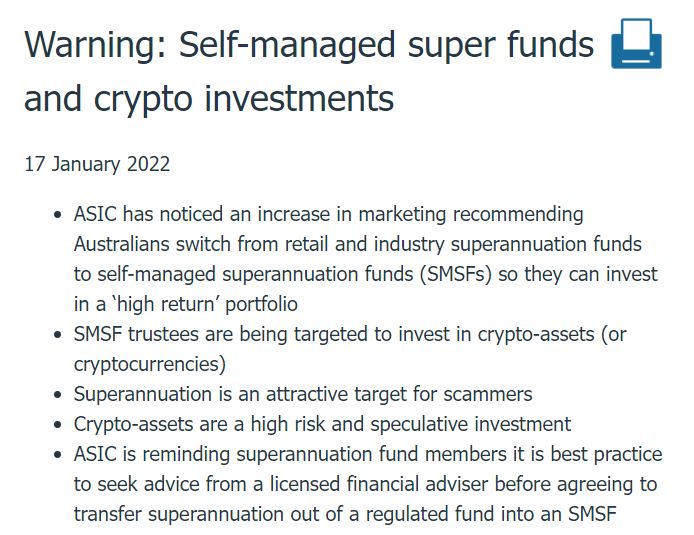Click the bullet dot before 'Superannuation is an attractive'
Viewport: 694px width, 535px height.
point(58,395)
